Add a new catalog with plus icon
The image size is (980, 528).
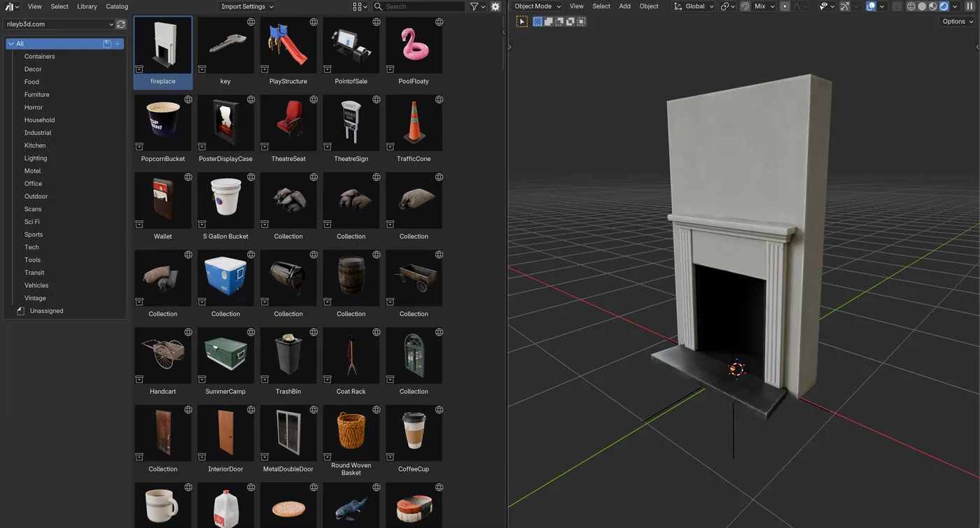coord(118,43)
